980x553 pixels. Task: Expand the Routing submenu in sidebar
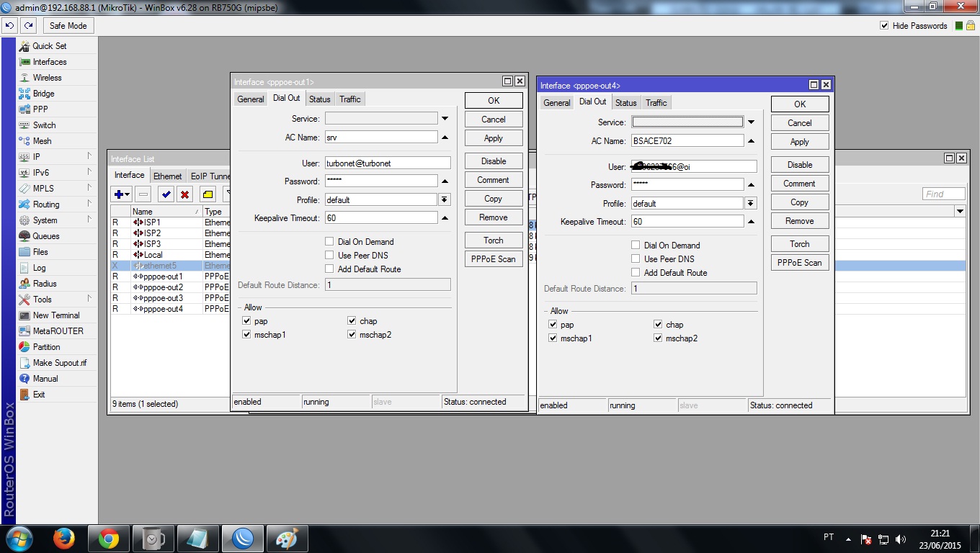click(46, 204)
